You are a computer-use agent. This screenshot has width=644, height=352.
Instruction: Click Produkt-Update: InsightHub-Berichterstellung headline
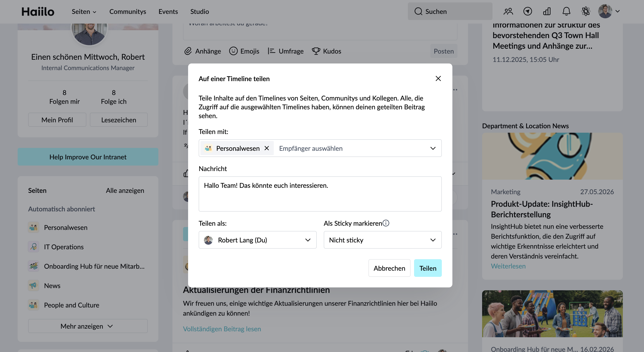tap(542, 209)
